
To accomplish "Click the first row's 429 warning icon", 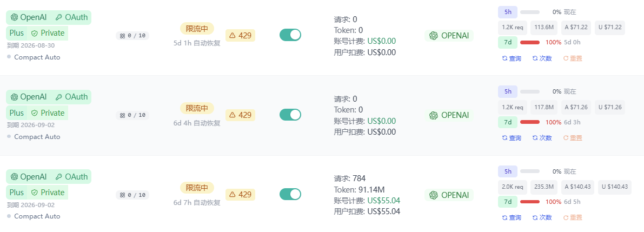I will [233, 35].
